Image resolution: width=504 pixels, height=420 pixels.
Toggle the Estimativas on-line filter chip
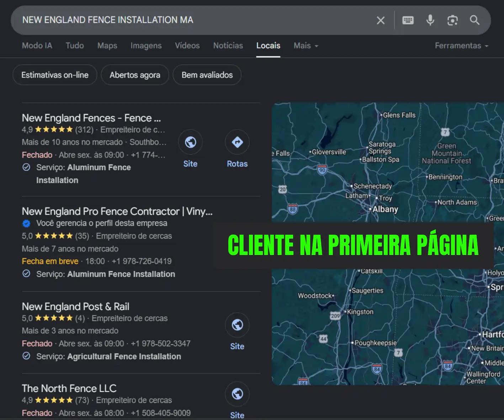[x=55, y=75]
